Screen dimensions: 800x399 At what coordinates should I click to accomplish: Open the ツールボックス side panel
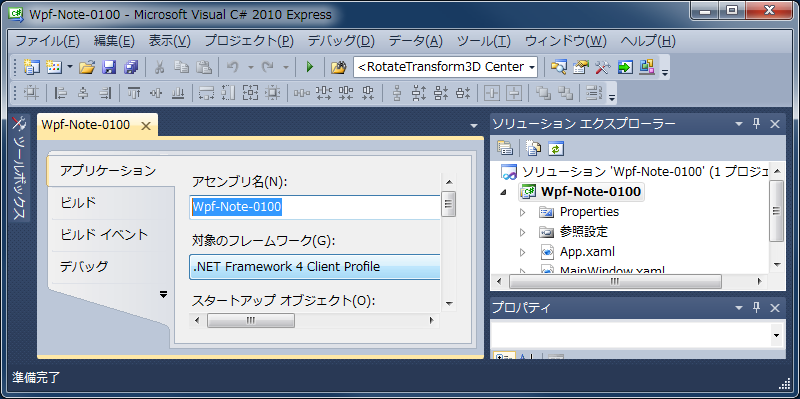pyautogui.click(x=19, y=169)
